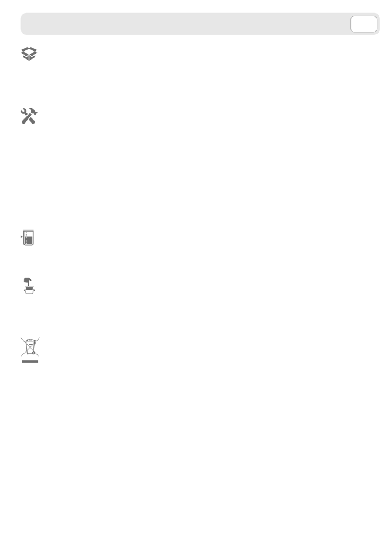Screen dimensions: 392x560
Task: Click the cooking pot under the blender
Action: [x=29, y=291]
